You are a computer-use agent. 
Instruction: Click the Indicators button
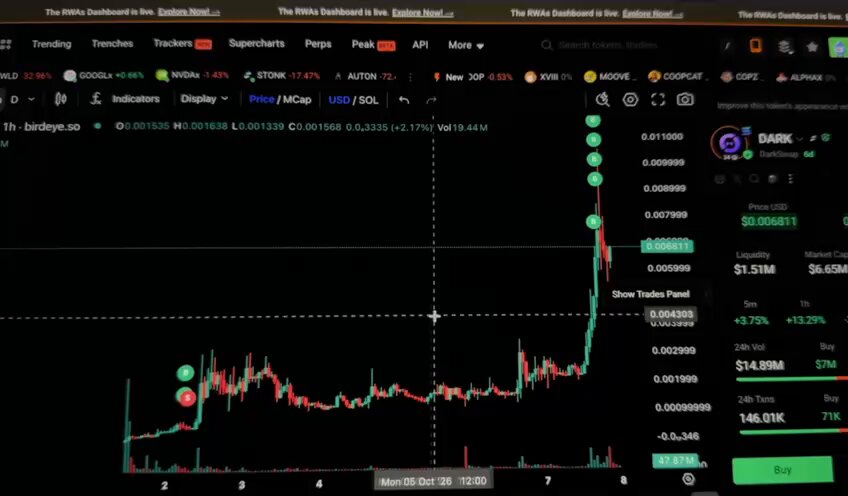coord(135,99)
